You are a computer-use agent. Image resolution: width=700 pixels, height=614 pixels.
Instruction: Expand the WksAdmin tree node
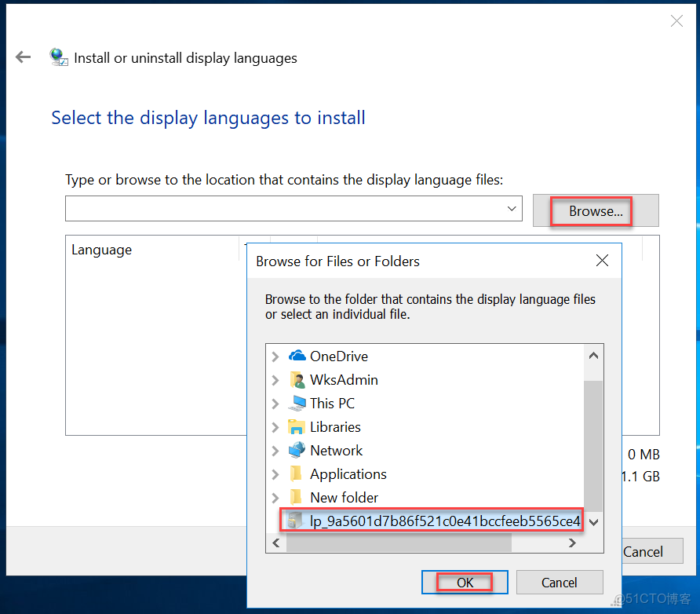coord(275,380)
